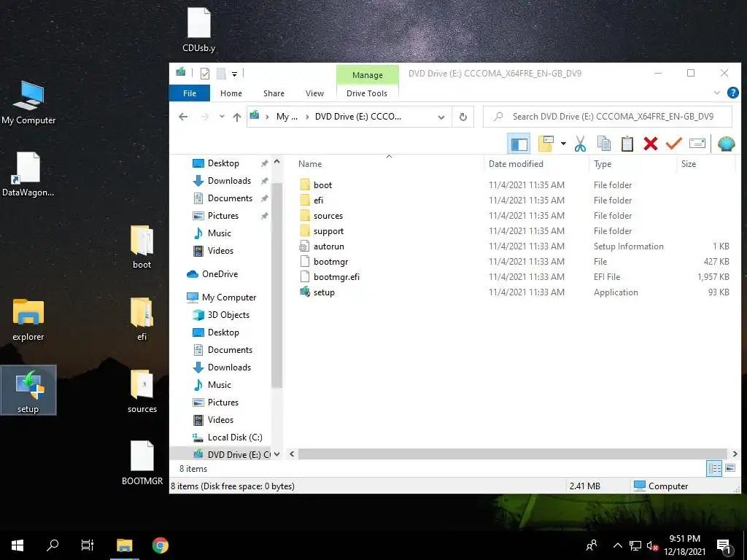Click the Paste clipboard icon
This screenshot has width=747, height=560.
[627, 144]
